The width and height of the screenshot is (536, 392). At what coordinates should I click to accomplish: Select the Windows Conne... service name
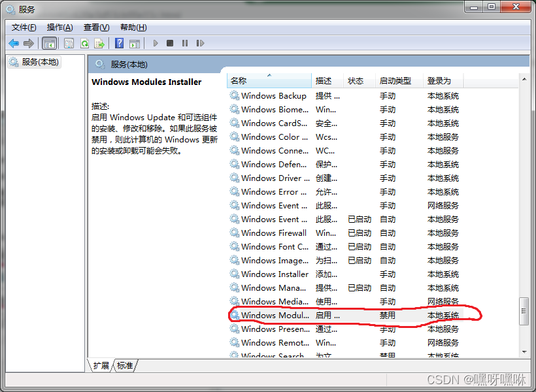(x=275, y=150)
